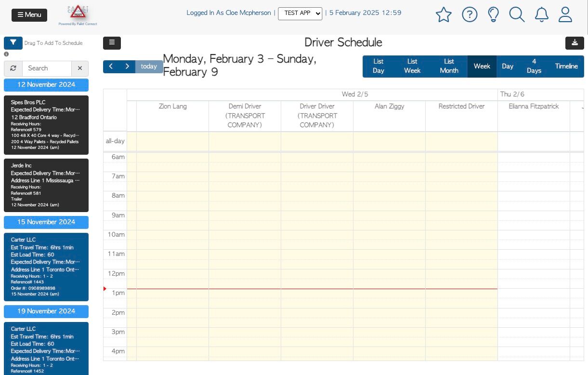Refresh the unscheduled list
This screenshot has height=375, width=588.
[13, 68]
